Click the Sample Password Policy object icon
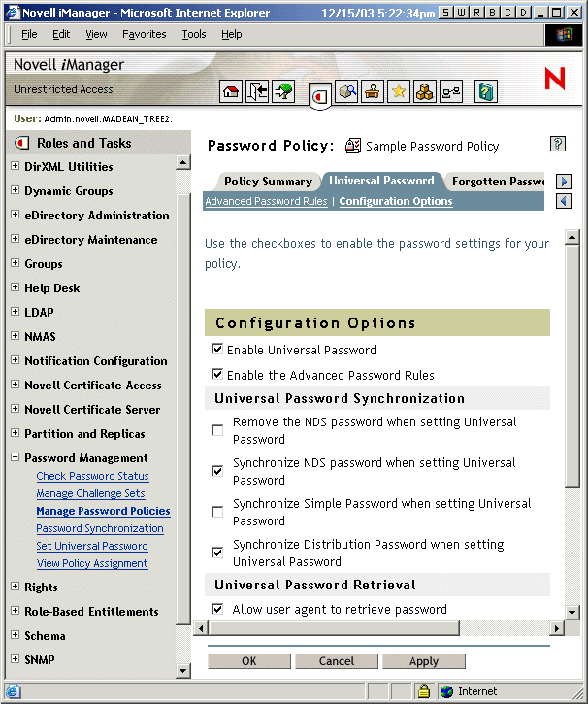The image size is (588, 704). [353, 146]
